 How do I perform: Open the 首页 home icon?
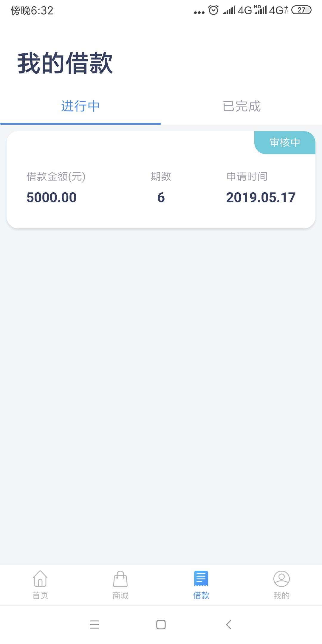click(x=40, y=579)
